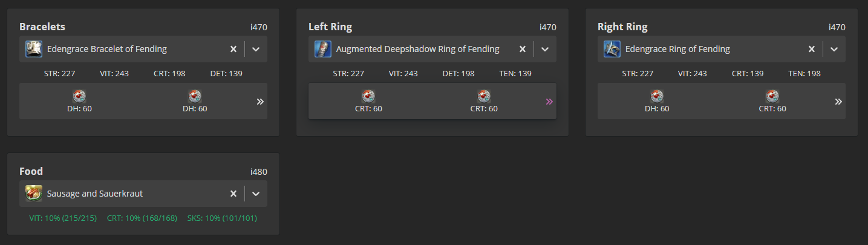Select second DH materia on Bracelets
This screenshot has width=868, height=245.
tap(195, 96)
